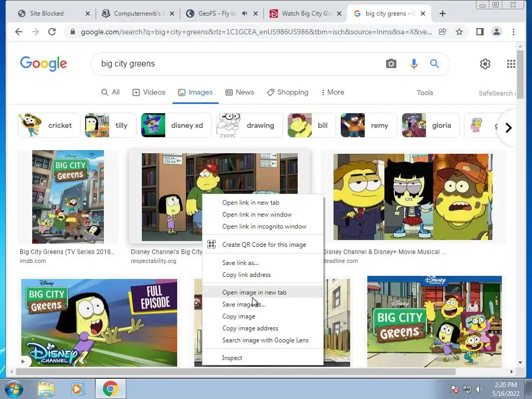The height and width of the screenshot is (399, 532).
Task: Bookmark this page with the star icon
Action: pos(459,32)
